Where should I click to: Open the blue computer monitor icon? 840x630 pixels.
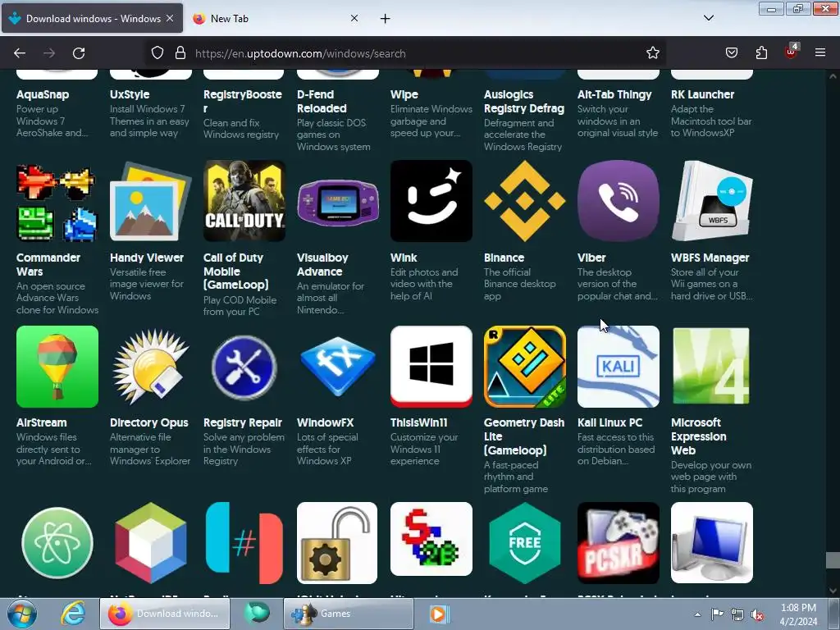[x=712, y=543]
